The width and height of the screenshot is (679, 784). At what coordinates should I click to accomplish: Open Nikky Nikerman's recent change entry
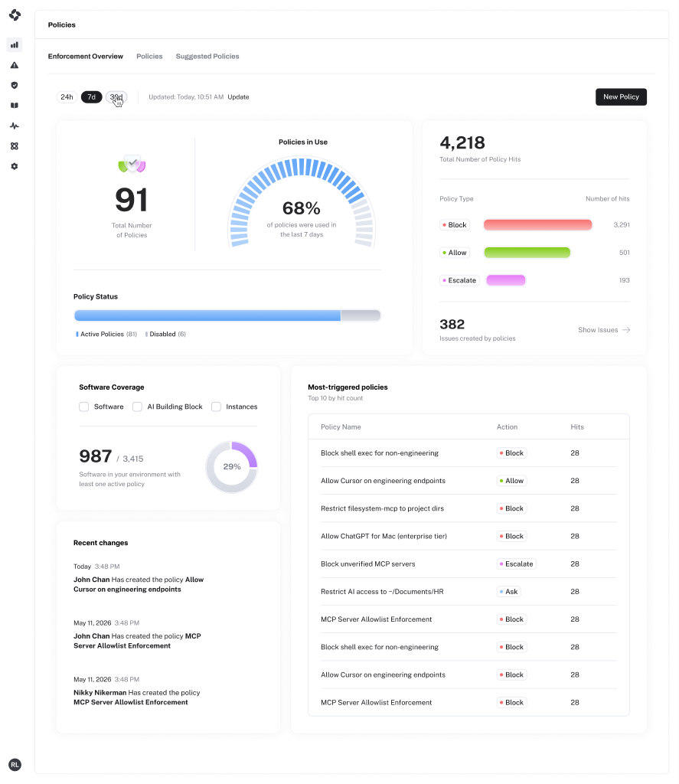(x=136, y=691)
